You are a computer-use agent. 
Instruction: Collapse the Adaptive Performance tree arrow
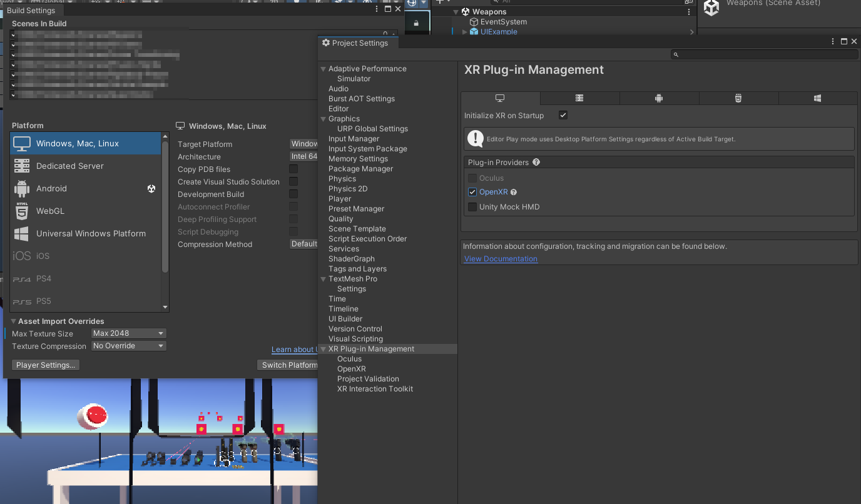click(324, 69)
